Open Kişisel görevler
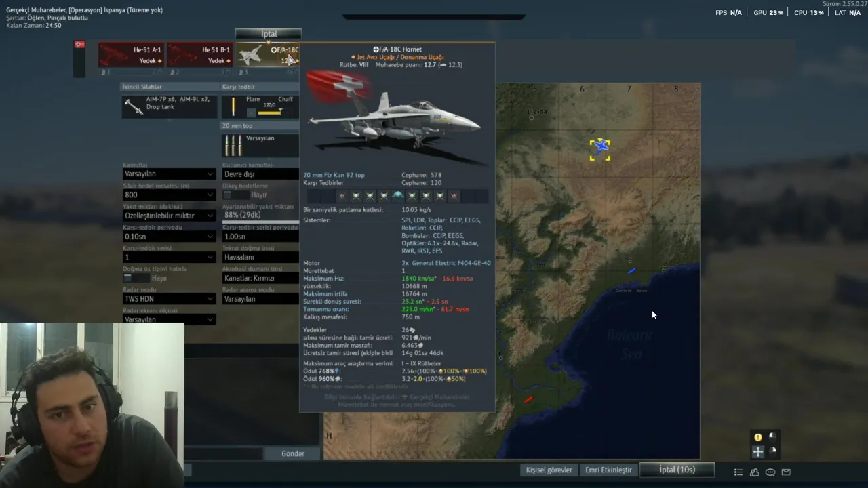The image size is (868, 488). [x=549, y=470]
